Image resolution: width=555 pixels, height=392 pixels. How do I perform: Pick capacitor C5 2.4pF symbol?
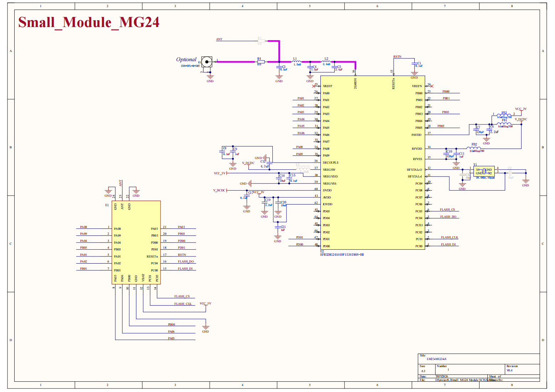tap(335, 67)
